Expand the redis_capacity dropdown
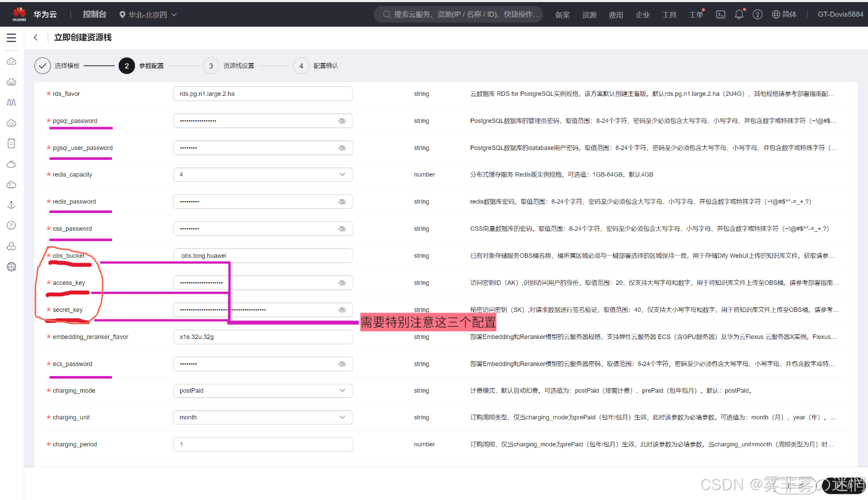This screenshot has height=500, width=868. point(342,174)
